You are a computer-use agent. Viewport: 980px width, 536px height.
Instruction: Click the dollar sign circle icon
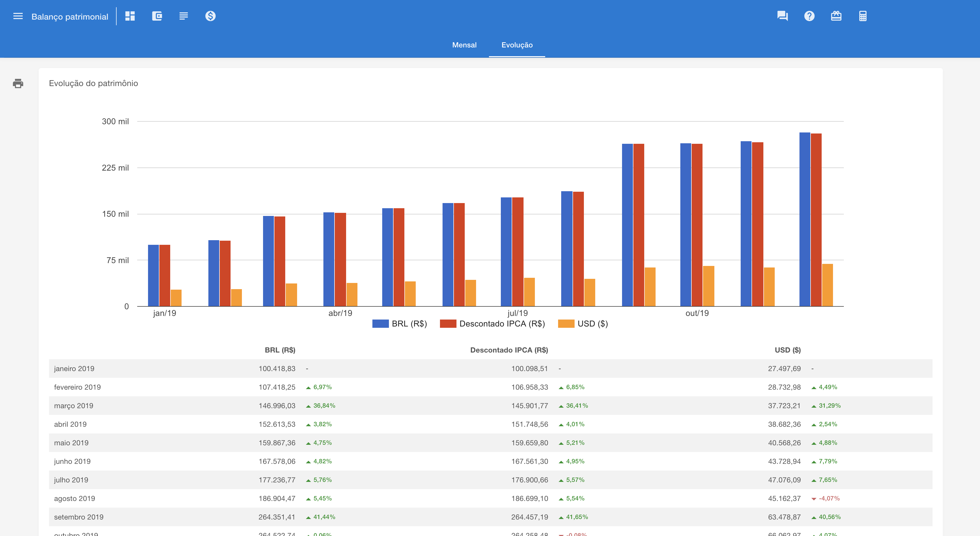click(210, 16)
